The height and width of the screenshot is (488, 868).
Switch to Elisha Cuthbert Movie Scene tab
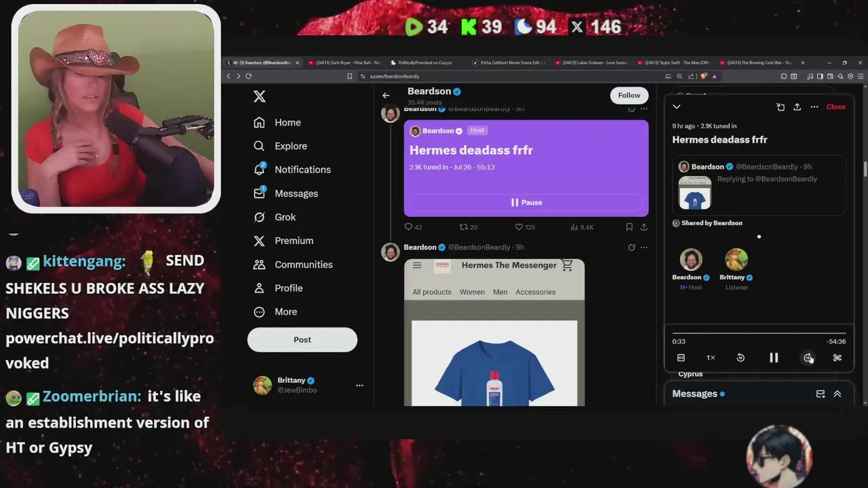(x=509, y=63)
